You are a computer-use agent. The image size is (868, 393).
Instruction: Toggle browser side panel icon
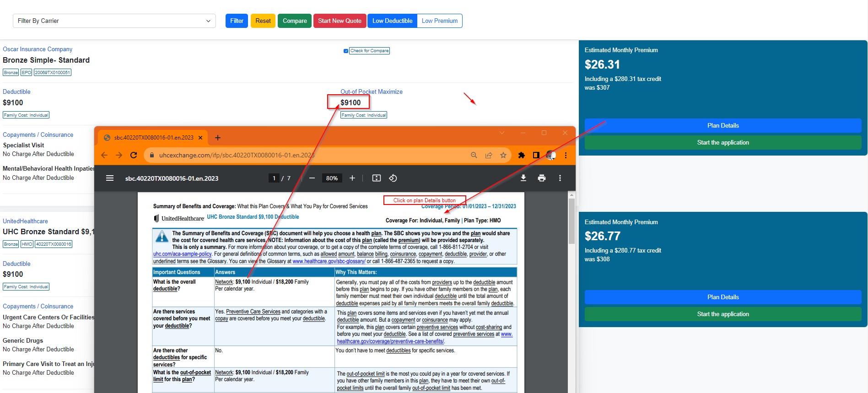coord(536,155)
